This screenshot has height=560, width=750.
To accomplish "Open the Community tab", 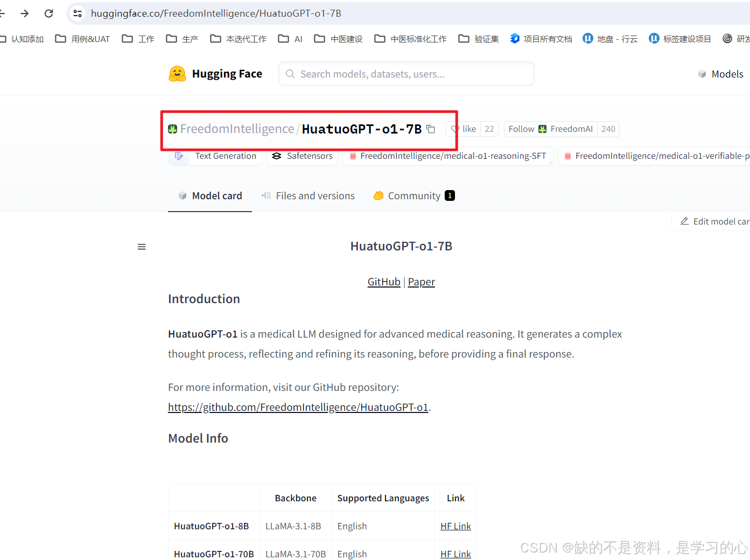I will point(414,196).
